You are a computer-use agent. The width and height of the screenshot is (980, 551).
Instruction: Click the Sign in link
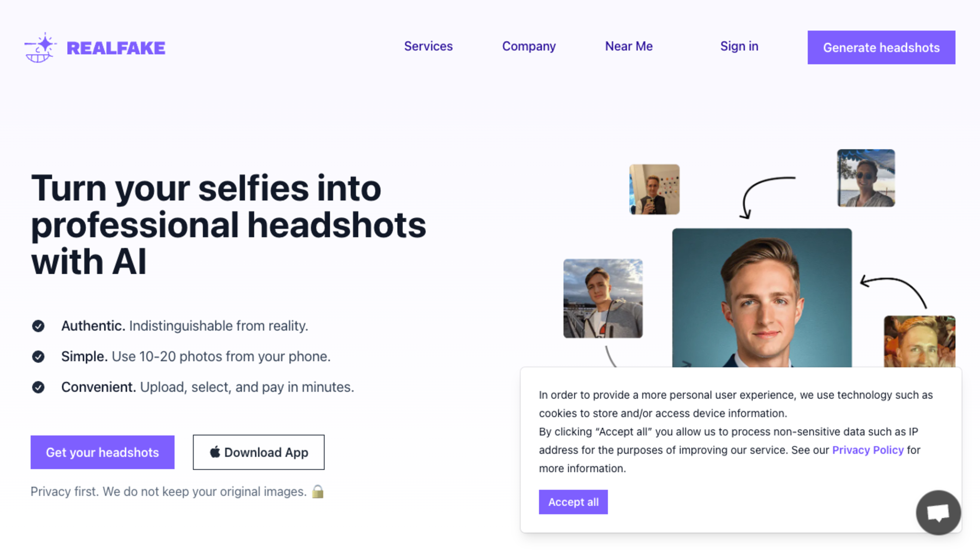coord(739,46)
